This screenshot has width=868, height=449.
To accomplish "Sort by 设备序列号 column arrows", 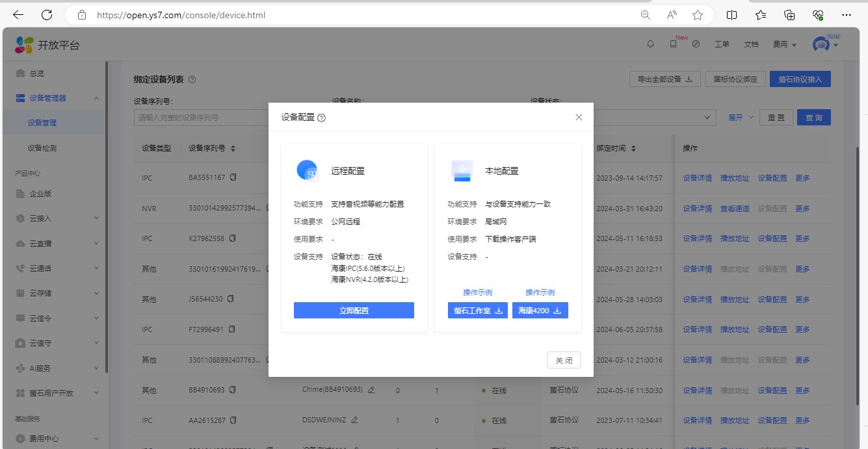I will 233,148.
